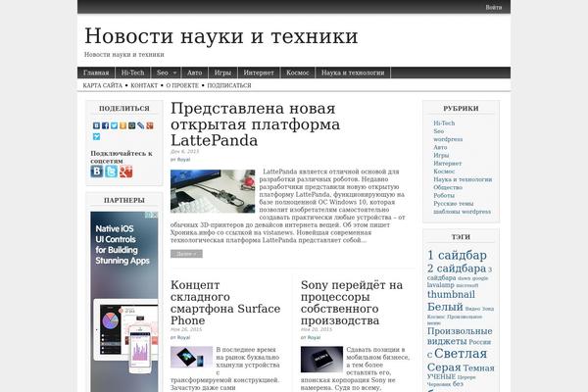This screenshot has height=392, width=588.
Task: Click the Россия tag
Action: [x=479, y=342]
